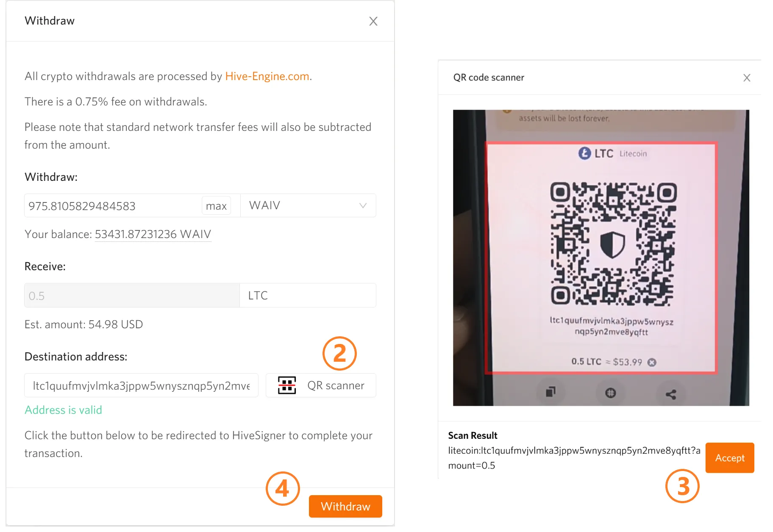Click the Destination address input field

pos(141,385)
